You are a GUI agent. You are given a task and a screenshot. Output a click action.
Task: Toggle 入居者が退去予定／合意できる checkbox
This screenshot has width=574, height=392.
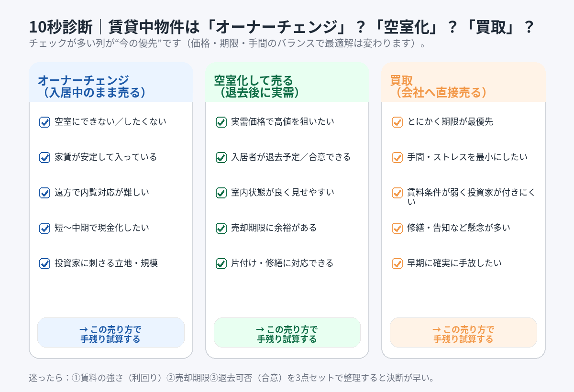tap(221, 158)
